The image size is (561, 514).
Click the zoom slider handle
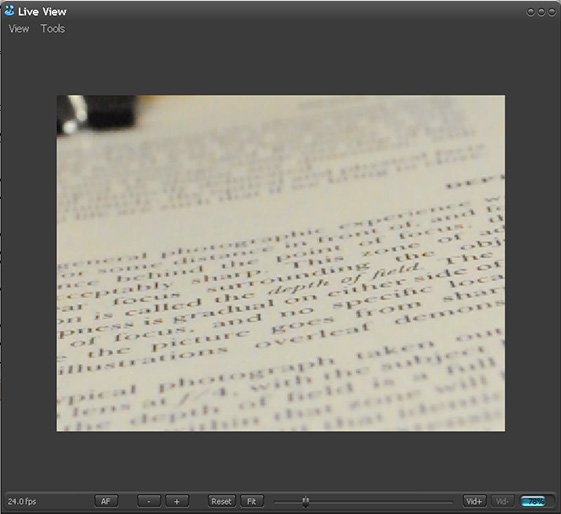coord(305,501)
